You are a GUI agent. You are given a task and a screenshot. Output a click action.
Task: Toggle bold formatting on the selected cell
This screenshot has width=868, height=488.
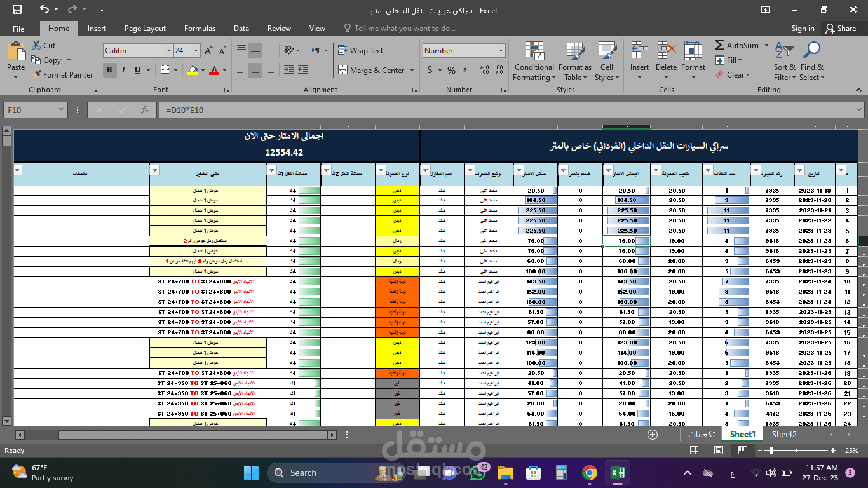[x=109, y=70]
